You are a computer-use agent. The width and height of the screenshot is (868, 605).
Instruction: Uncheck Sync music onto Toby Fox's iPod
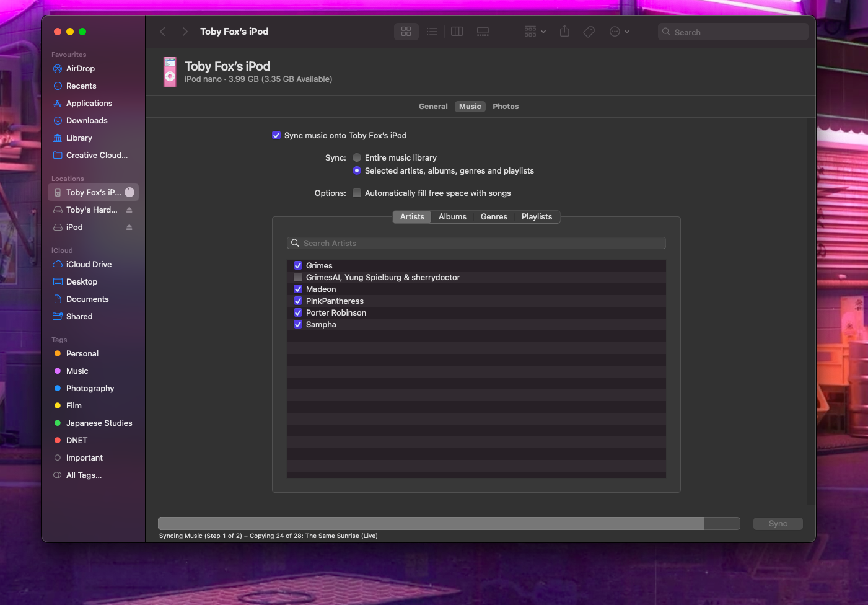[x=276, y=135]
